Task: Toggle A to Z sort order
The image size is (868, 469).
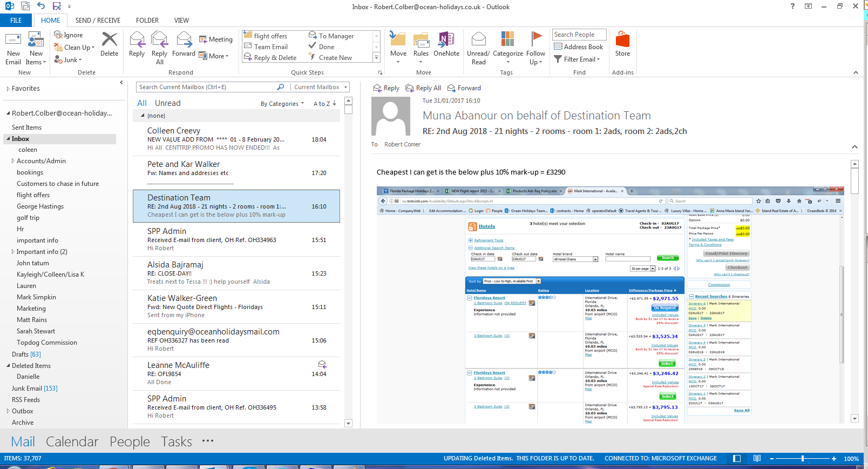Action: [325, 104]
